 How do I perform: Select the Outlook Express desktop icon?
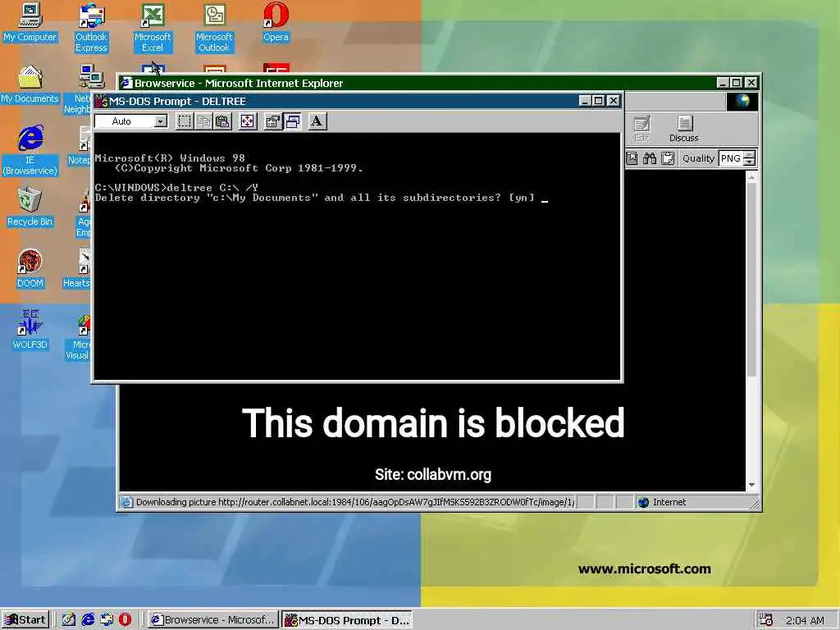pyautogui.click(x=92, y=29)
